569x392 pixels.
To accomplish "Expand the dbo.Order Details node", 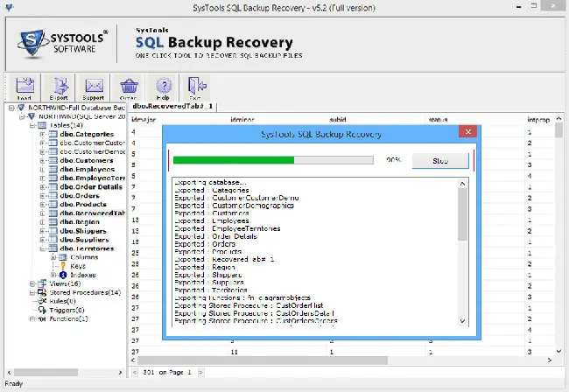I will pos(43,186).
